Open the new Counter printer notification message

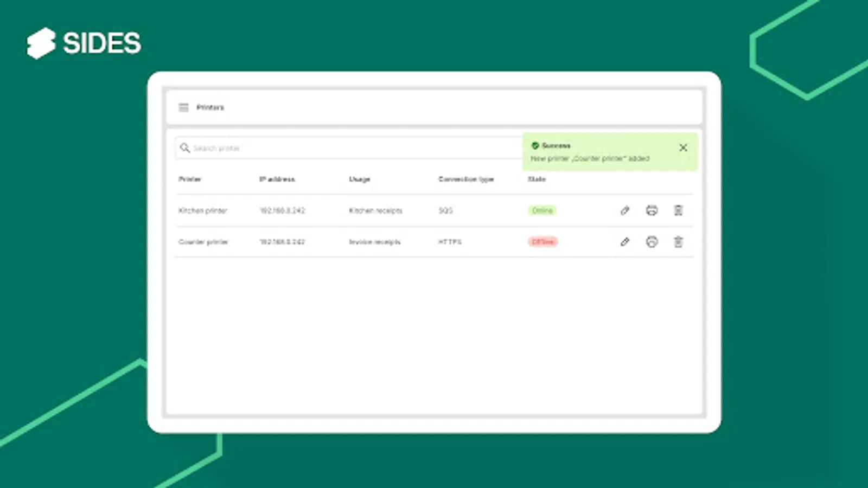[x=590, y=158]
